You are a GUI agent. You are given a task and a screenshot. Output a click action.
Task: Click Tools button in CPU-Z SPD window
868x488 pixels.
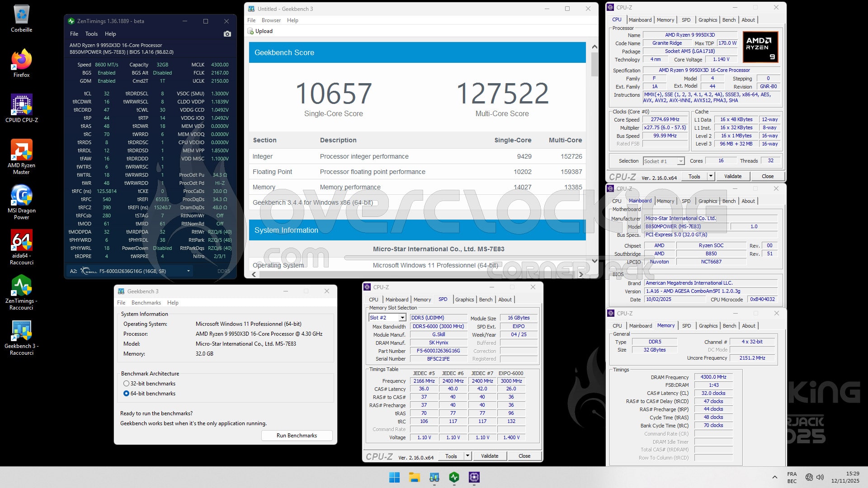[x=451, y=456]
